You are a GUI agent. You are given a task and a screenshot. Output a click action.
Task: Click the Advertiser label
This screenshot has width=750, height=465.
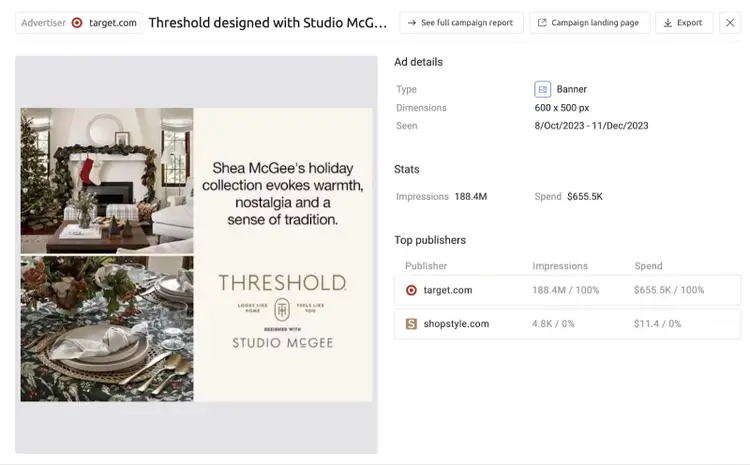coord(43,22)
